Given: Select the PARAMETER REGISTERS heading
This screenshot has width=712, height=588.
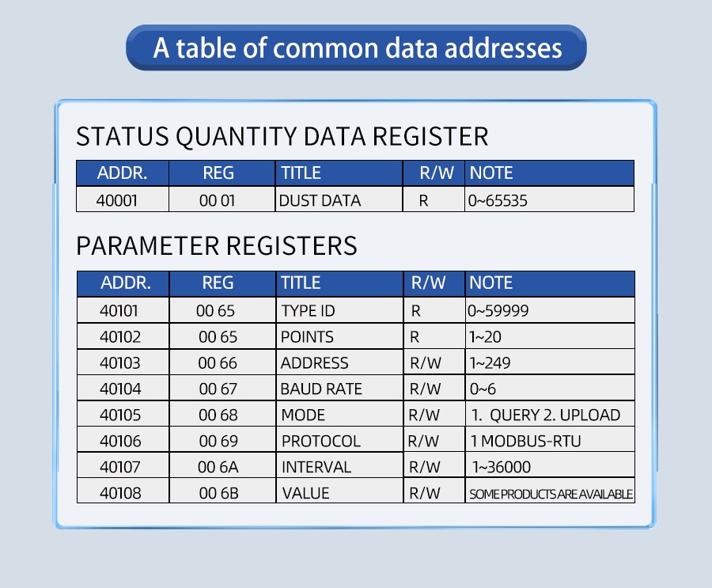Looking at the screenshot, I should pyautogui.click(x=217, y=246).
